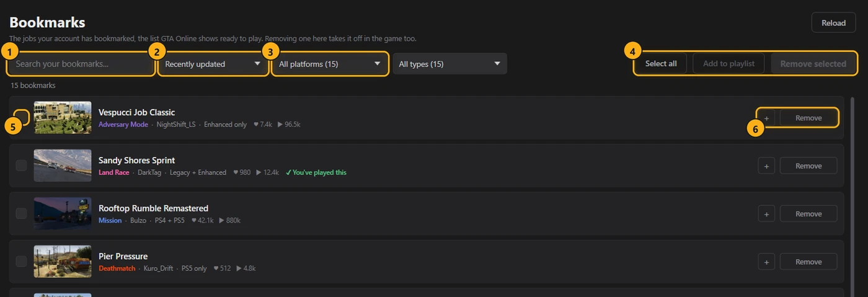Remove the Pier Pressure bookmark
Screen dimensions: 868x297
[808, 261]
